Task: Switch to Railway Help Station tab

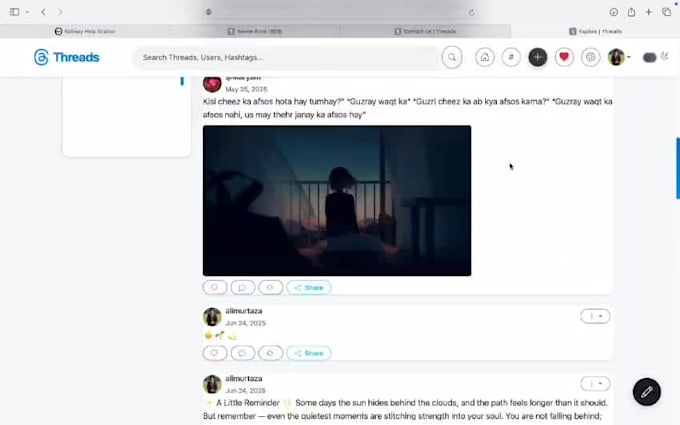Action: (85, 31)
